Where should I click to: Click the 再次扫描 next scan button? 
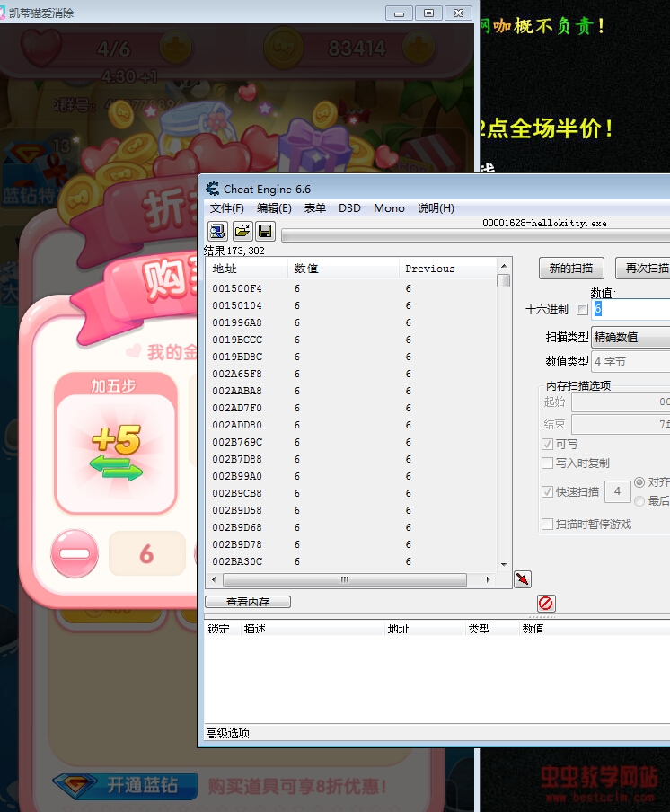(x=642, y=269)
